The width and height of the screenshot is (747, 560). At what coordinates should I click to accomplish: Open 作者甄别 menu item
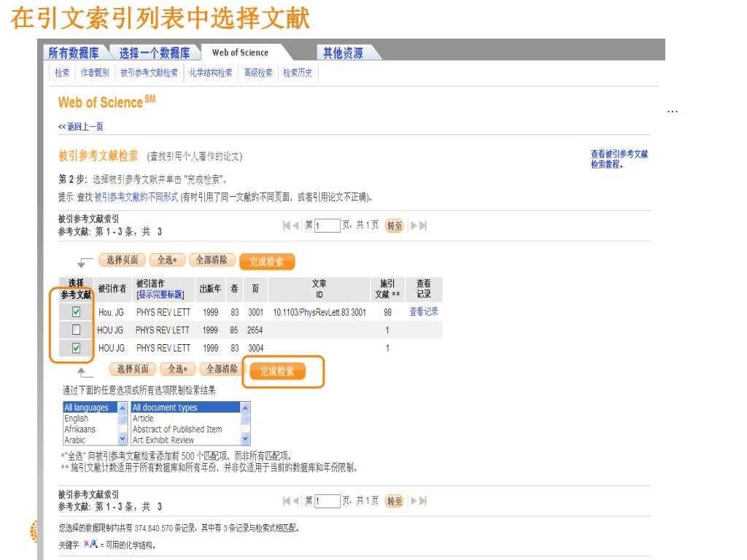(x=94, y=72)
